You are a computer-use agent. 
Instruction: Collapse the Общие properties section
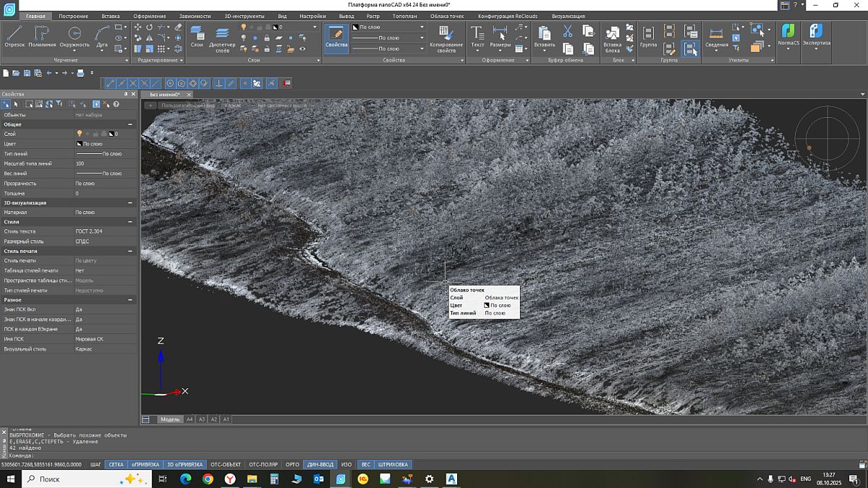click(131, 124)
